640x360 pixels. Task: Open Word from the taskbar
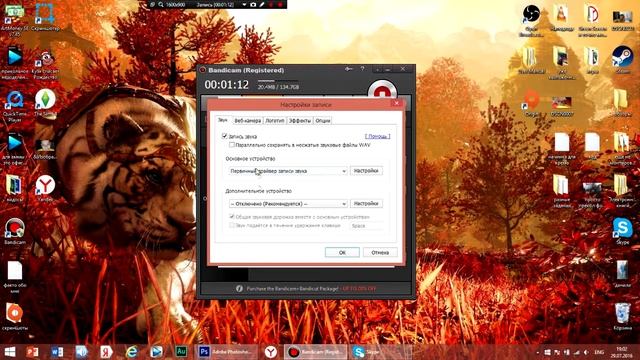coord(57,351)
